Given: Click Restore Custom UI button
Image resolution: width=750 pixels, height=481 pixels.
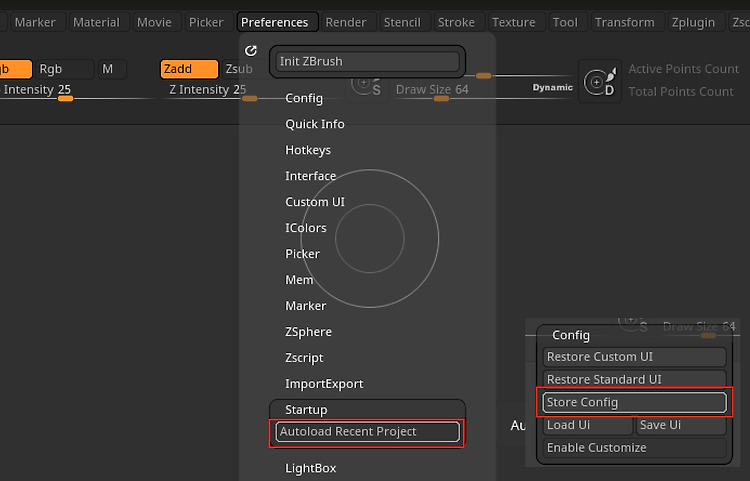Looking at the screenshot, I should click(x=634, y=357).
